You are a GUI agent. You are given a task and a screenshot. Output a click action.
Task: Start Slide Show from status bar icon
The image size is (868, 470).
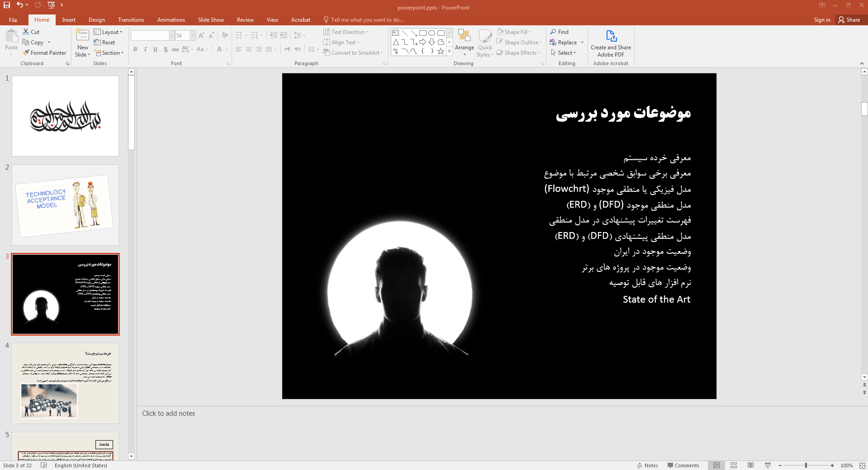pyautogui.click(x=768, y=465)
